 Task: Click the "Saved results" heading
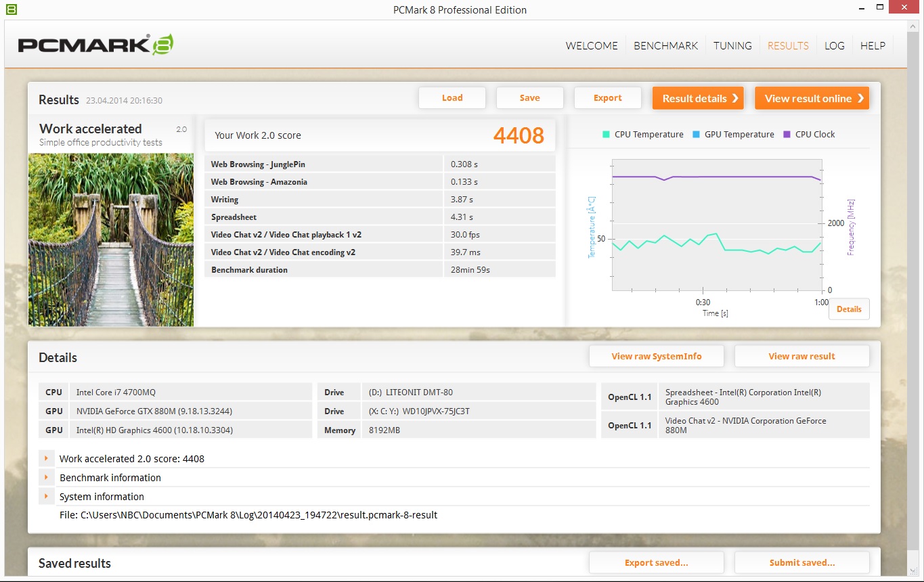(x=74, y=563)
